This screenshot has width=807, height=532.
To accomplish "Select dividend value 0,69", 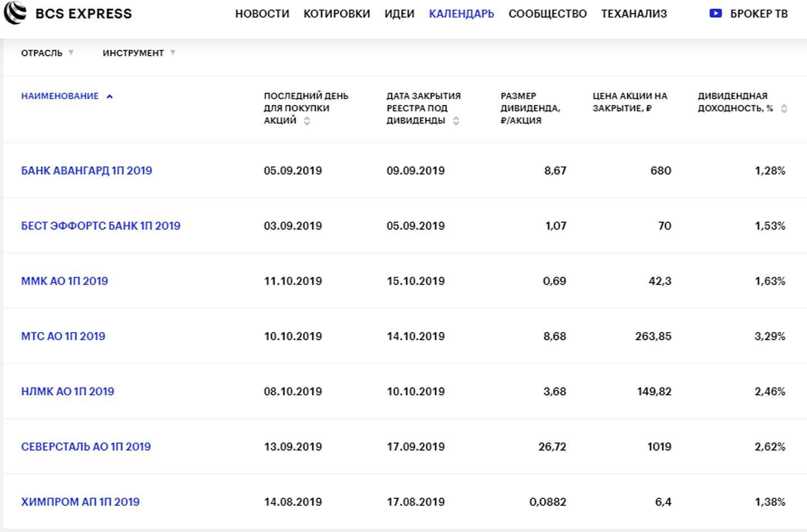I will (x=555, y=281).
